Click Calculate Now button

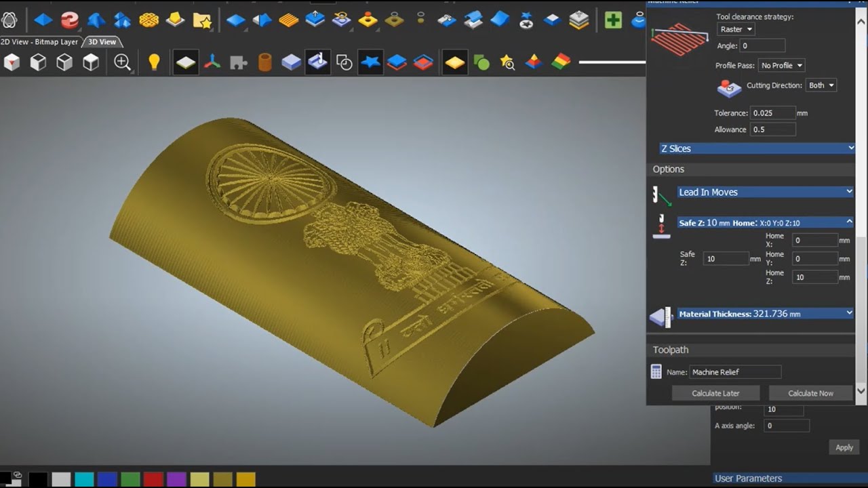point(810,393)
